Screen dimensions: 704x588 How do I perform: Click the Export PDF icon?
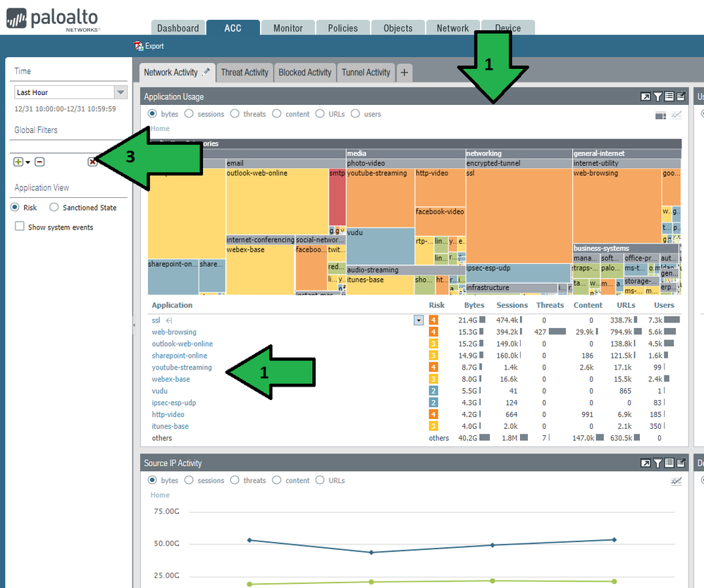tap(139, 46)
